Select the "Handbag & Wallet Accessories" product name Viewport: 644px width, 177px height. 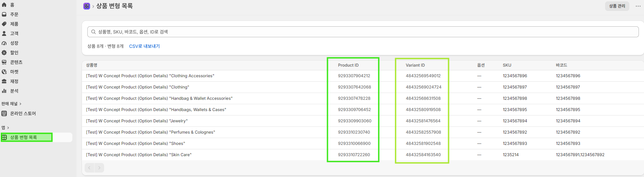(159, 98)
